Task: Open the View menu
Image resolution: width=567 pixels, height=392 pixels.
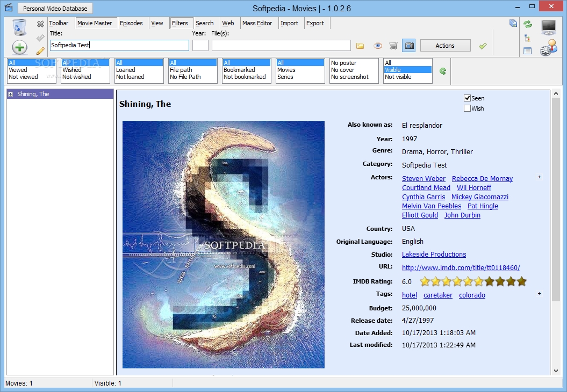Action: [x=157, y=23]
